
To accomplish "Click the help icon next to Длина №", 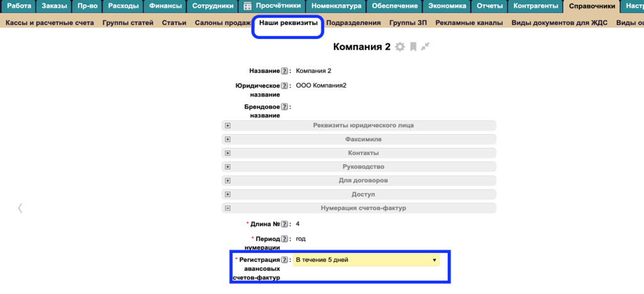I will click(284, 224).
